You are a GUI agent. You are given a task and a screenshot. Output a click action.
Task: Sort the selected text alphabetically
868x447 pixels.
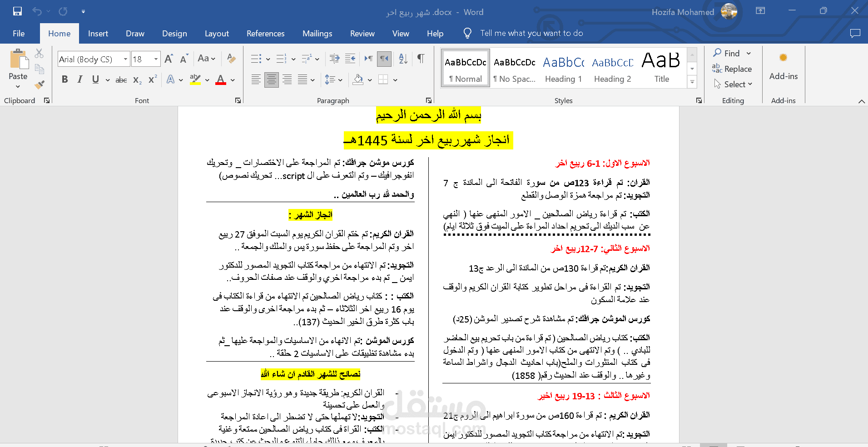point(403,59)
